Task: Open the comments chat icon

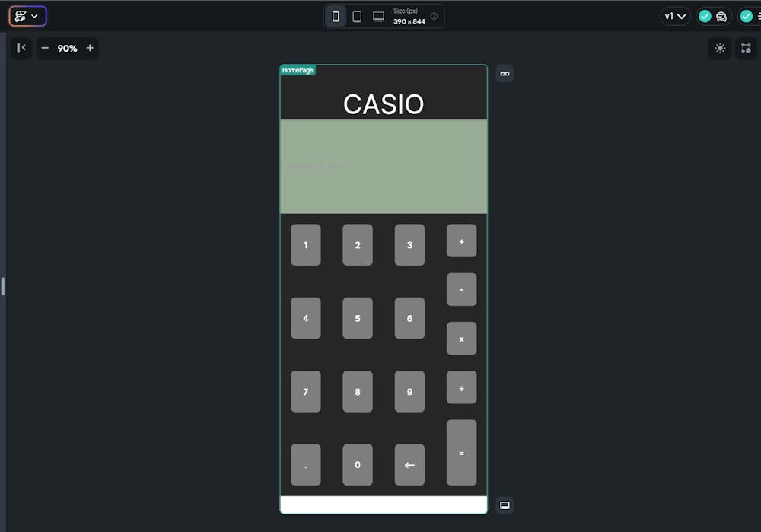Action: click(721, 17)
